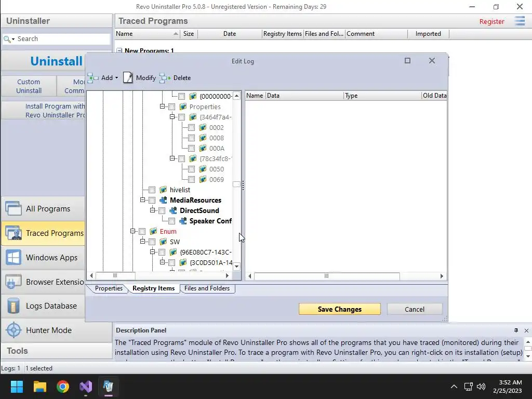Launch Chrome from taskbar
The height and width of the screenshot is (399, 532).
[x=63, y=387]
